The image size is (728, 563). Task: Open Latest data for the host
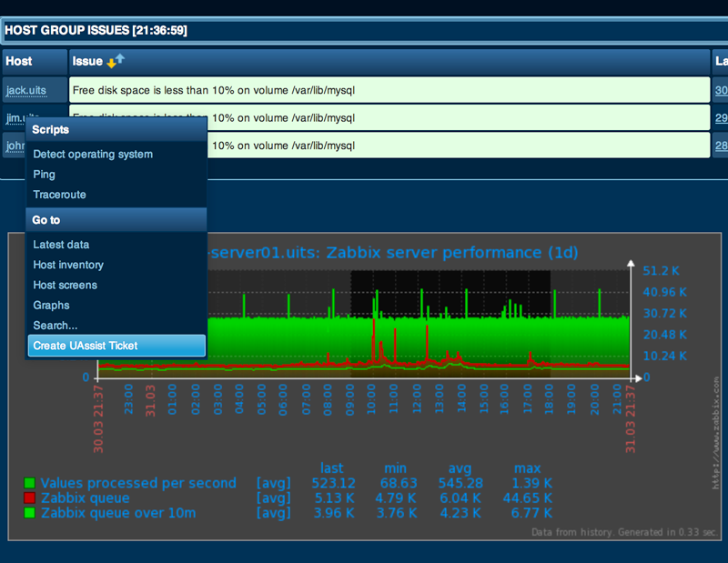(61, 245)
